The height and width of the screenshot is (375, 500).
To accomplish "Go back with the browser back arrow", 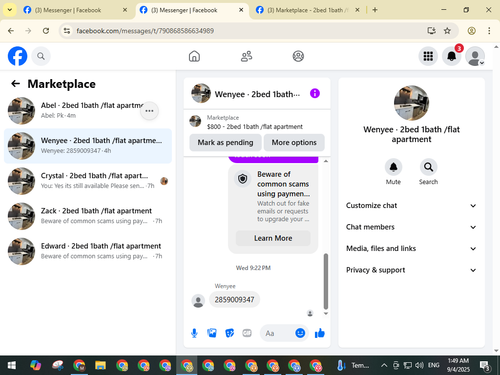I will point(11,31).
